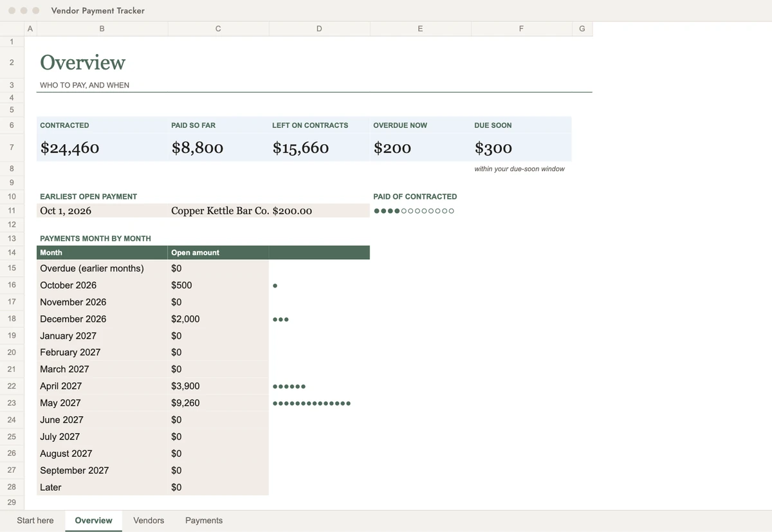This screenshot has height=532, width=772.
Task: Select the $200 overdue now value
Action: (x=392, y=148)
